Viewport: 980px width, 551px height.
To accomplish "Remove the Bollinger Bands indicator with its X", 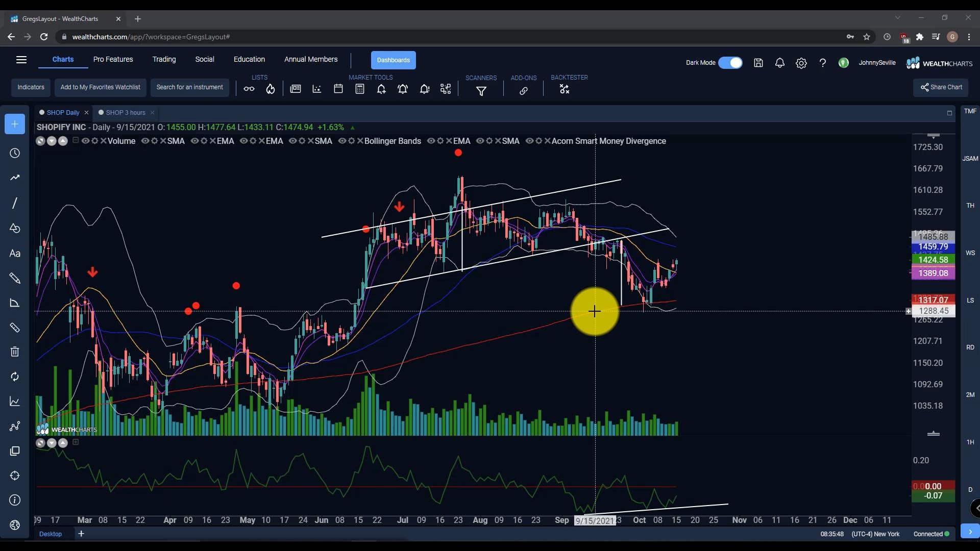I will [360, 141].
